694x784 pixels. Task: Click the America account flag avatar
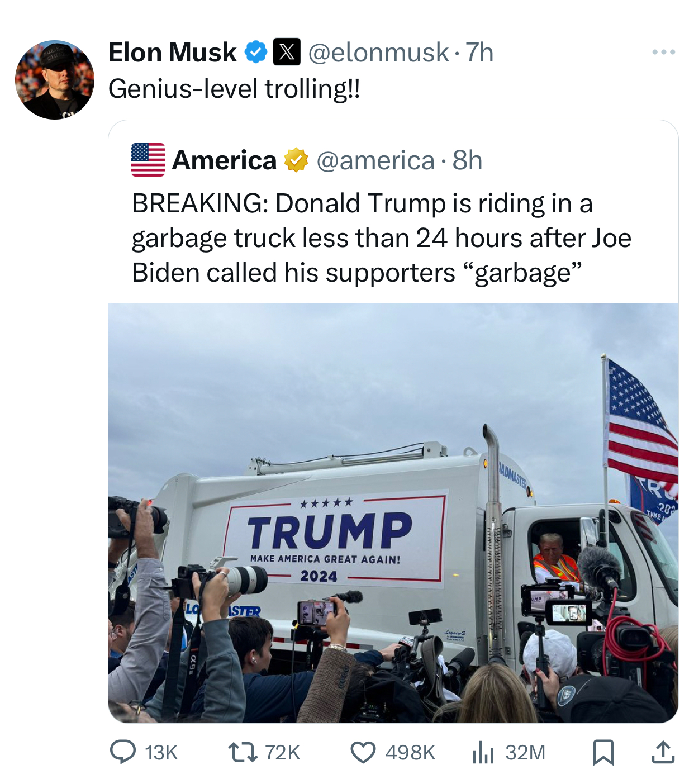point(148,160)
